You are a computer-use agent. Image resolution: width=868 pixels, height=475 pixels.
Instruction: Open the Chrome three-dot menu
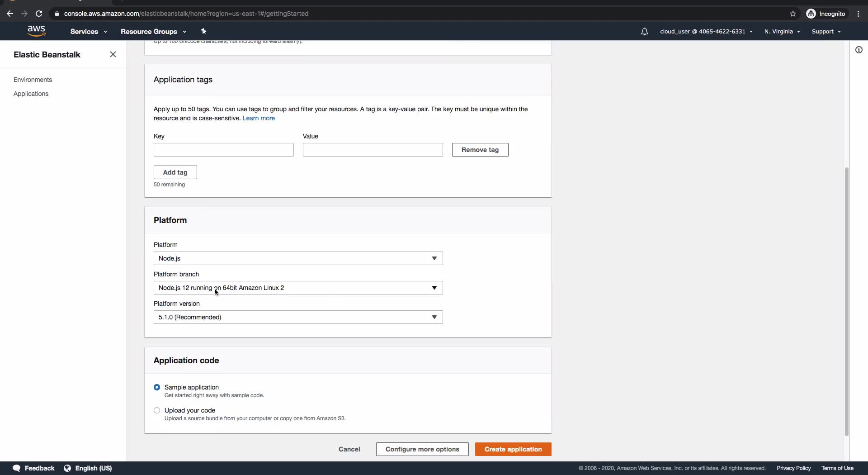[x=858, y=14]
